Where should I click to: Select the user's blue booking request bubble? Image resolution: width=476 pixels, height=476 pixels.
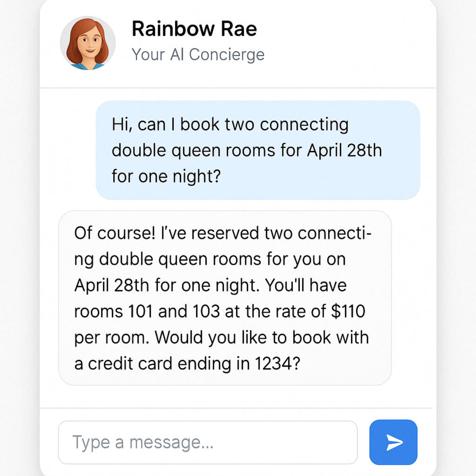click(258, 150)
